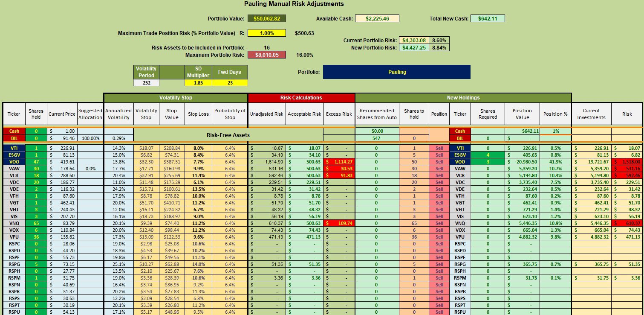Click VOO shares to hold value 50
The image size is (644, 315).
(x=414, y=162)
